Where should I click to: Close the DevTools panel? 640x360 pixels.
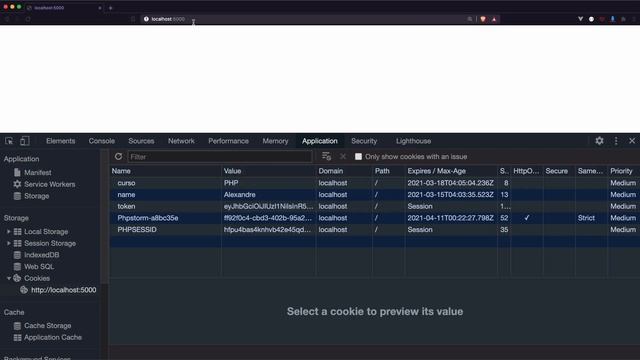coord(632,141)
